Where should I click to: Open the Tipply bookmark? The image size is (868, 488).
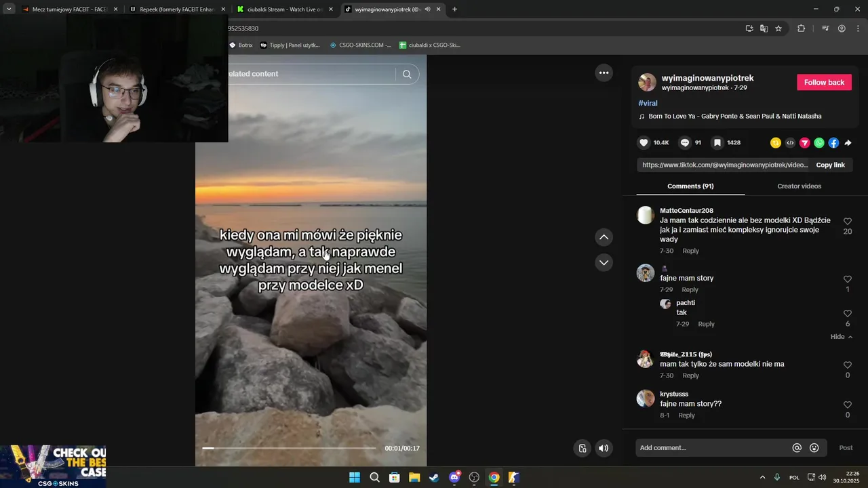[x=290, y=45]
